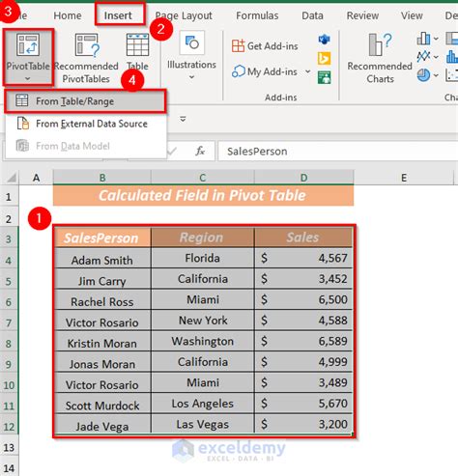Select cell Scott Murdock
This screenshot has height=476, width=458.
[x=102, y=404]
